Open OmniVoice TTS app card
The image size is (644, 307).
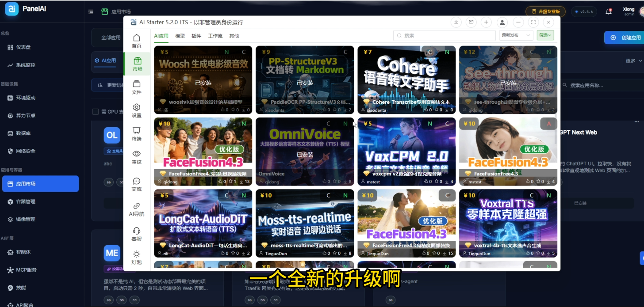[305, 152]
